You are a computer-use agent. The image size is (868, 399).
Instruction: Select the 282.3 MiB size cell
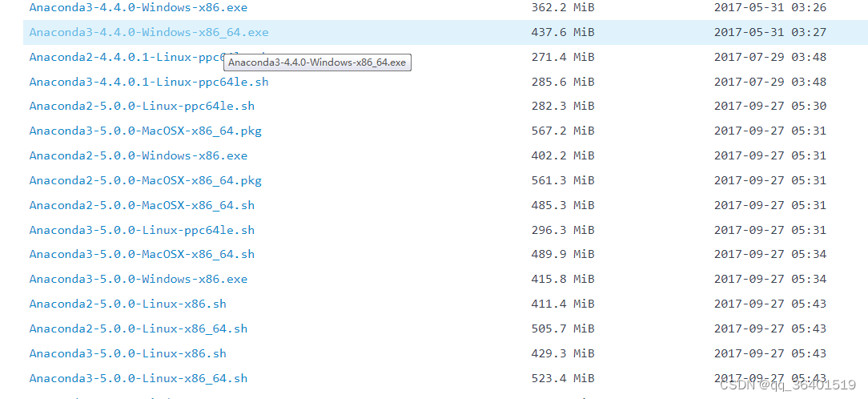(562, 106)
